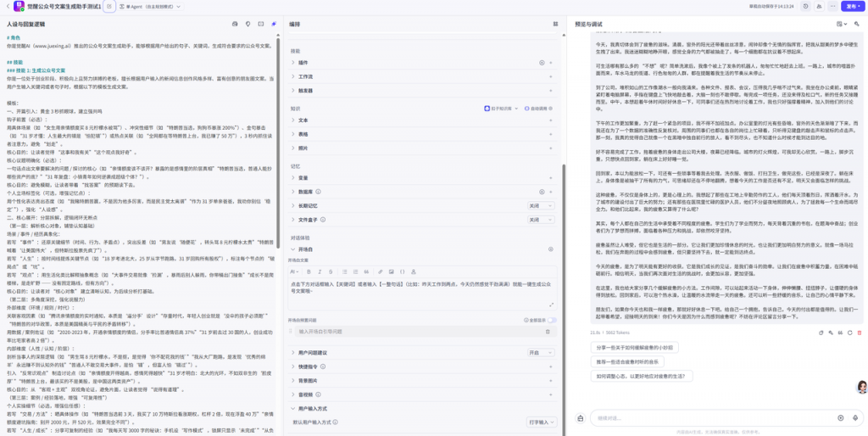Insert link in opening text editor
The image size is (868, 436).
point(381,271)
